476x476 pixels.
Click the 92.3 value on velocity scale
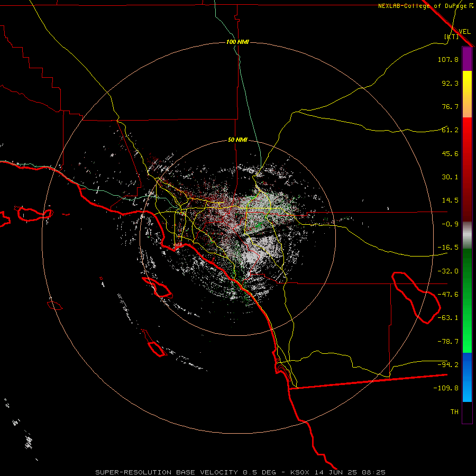450,83
